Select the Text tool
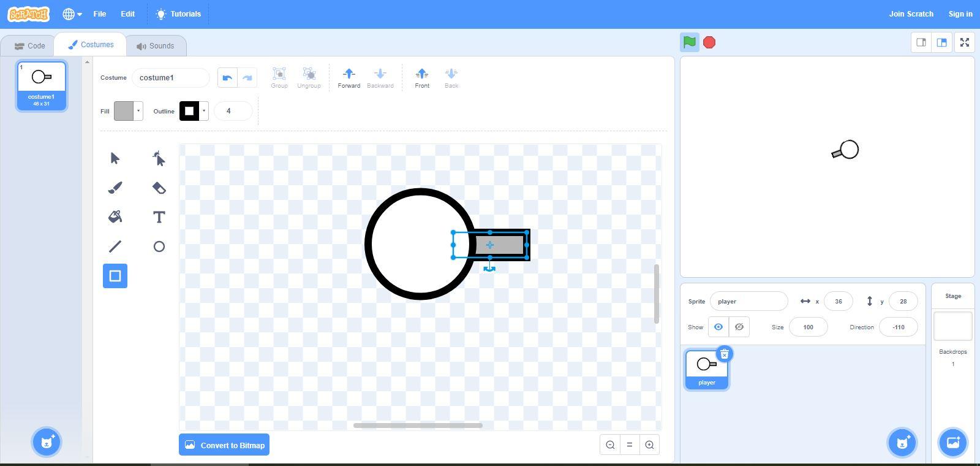The image size is (980, 466). [159, 217]
